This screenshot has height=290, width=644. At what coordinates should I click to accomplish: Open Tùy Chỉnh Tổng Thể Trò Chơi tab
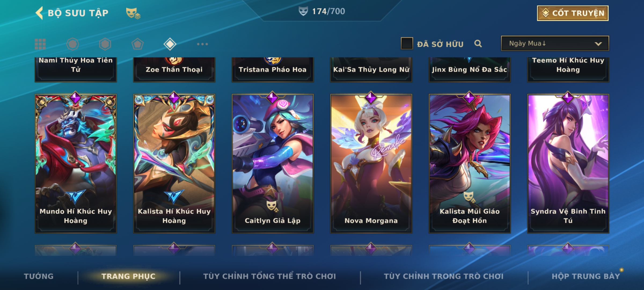[x=270, y=276]
